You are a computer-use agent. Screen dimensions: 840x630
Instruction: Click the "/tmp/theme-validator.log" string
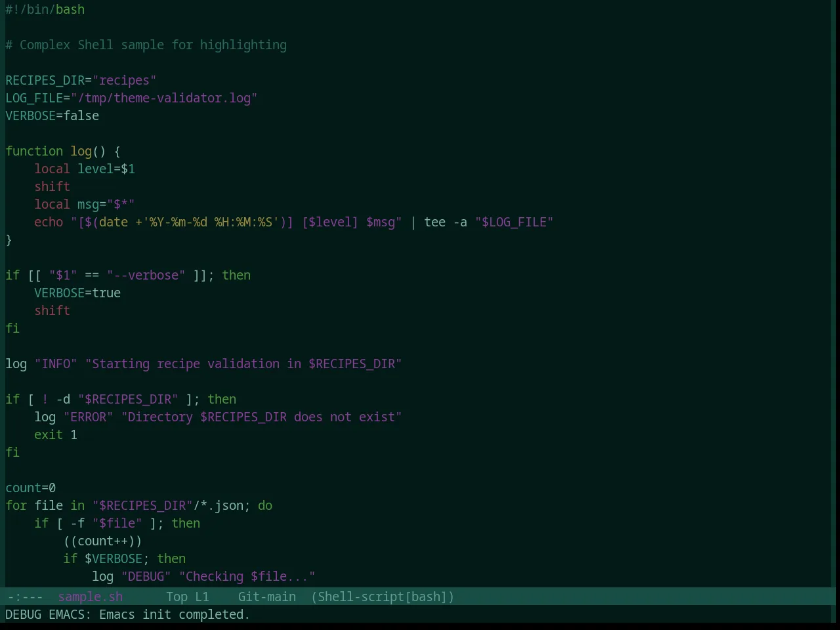tap(164, 98)
